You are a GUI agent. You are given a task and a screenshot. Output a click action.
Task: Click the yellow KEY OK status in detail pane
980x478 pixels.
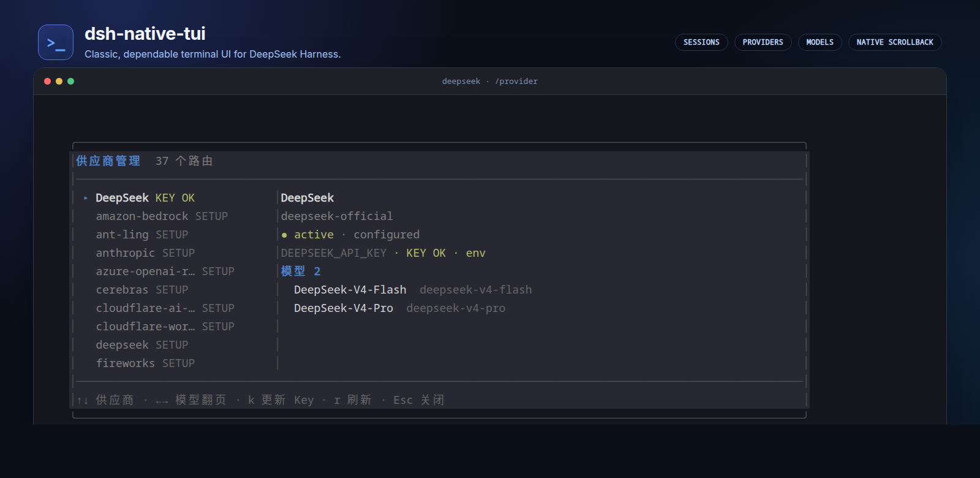426,253
